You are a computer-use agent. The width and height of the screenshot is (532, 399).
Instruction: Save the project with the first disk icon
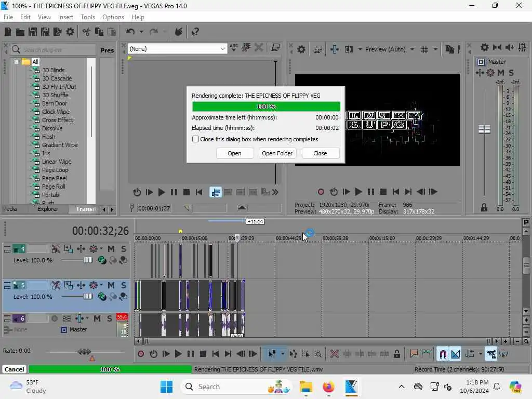[x=33, y=32]
